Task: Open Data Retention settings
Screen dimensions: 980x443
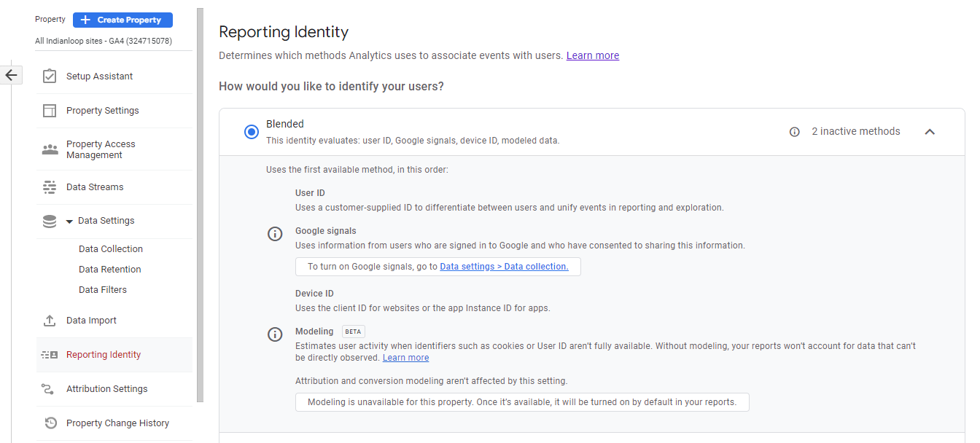Action: coord(110,270)
